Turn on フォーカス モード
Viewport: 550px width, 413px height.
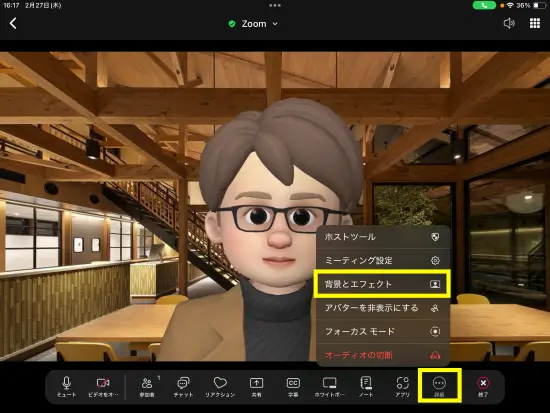tap(383, 332)
